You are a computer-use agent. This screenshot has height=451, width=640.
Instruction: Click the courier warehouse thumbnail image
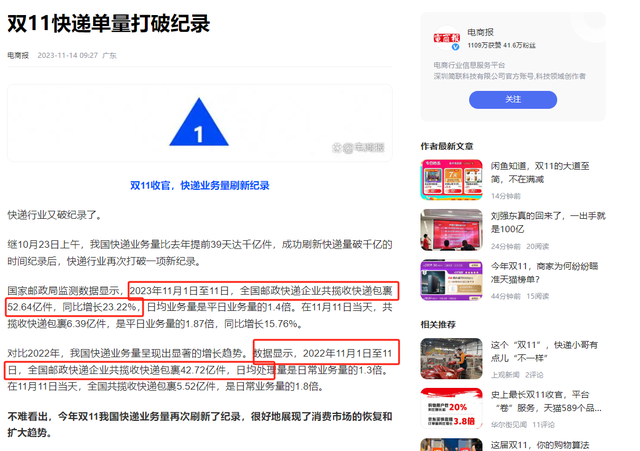[x=451, y=358]
